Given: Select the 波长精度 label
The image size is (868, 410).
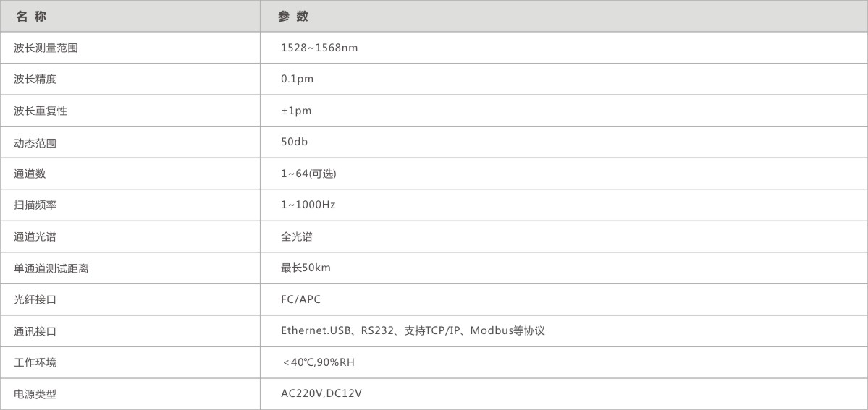Looking at the screenshot, I should click(x=35, y=79).
